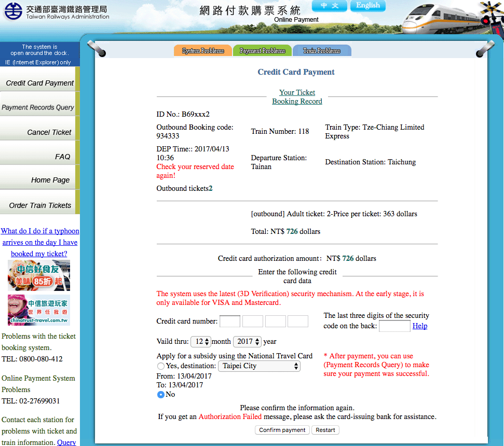Open the System Problems tab
The width and height of the screenshot is (504, 446).
pos(203,51)
